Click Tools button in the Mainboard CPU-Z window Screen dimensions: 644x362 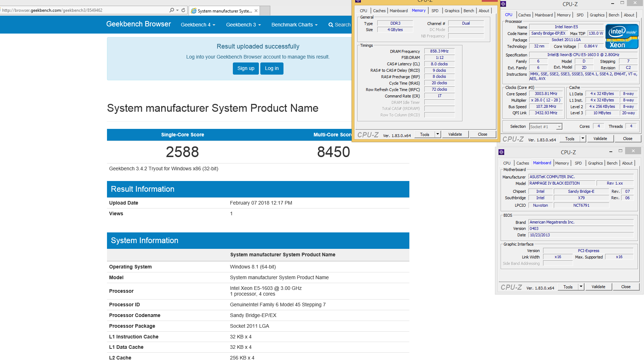(x=568, y=287)
